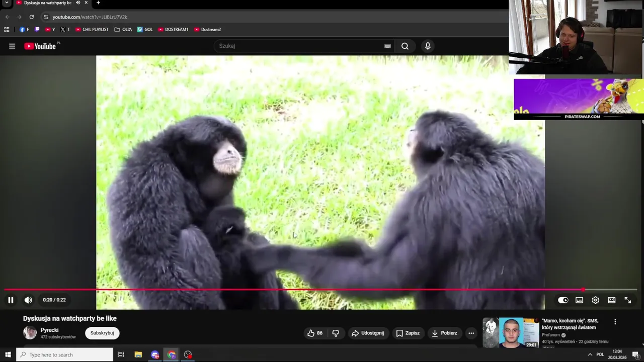644x362 pixels.
Task: Close the Dyskusja na watchpart tab
Action: 86,3
